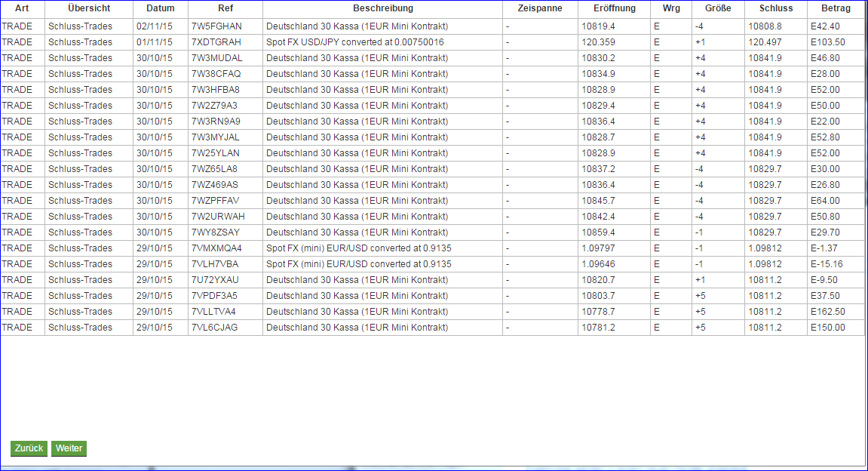Click the Art column header

tap(22, 9)
